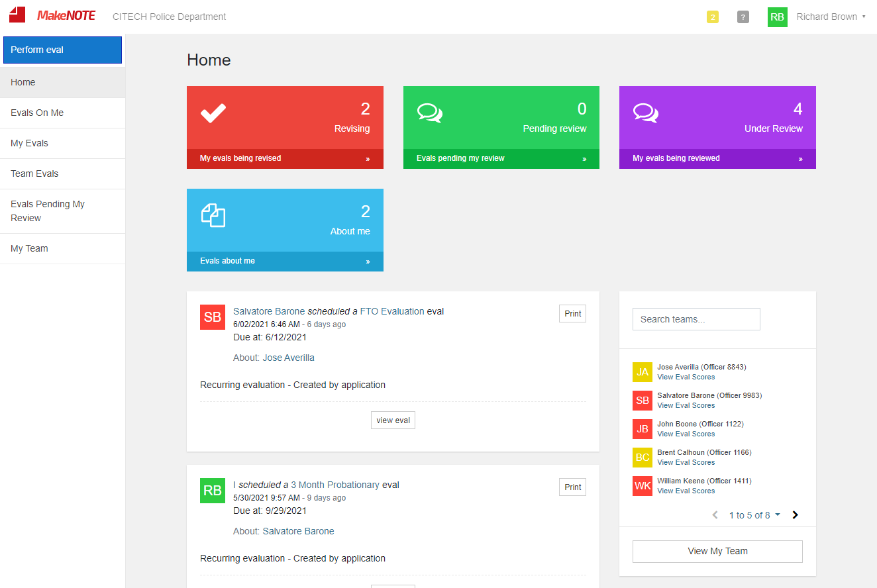Click the arrow on 'My evals being revised'
Image resolution: width=877 pixels, height=588 pixels.
click(368, 159)
